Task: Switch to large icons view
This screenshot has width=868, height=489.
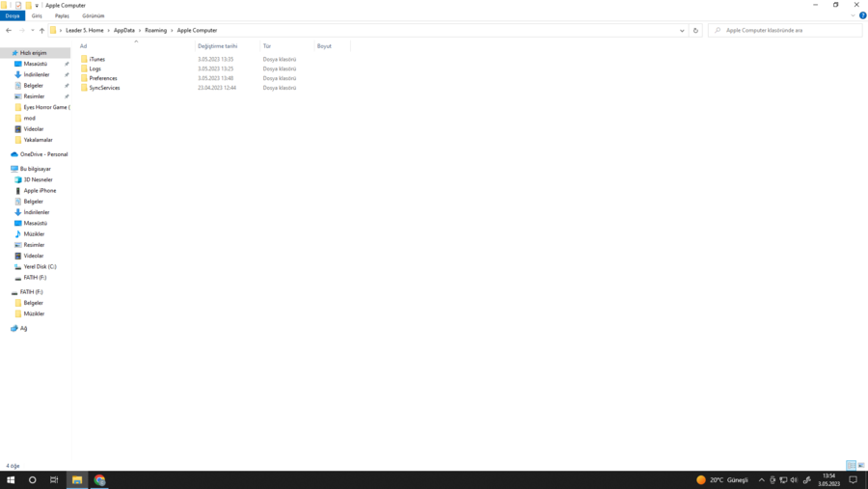Action: [x=861, y=465]
